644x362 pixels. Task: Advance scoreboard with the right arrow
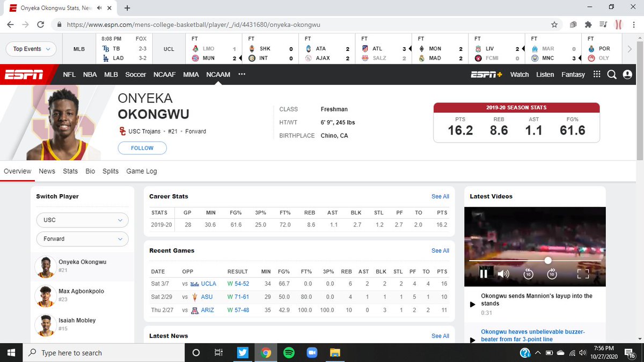pyautogui.click(x=630, y=49)
